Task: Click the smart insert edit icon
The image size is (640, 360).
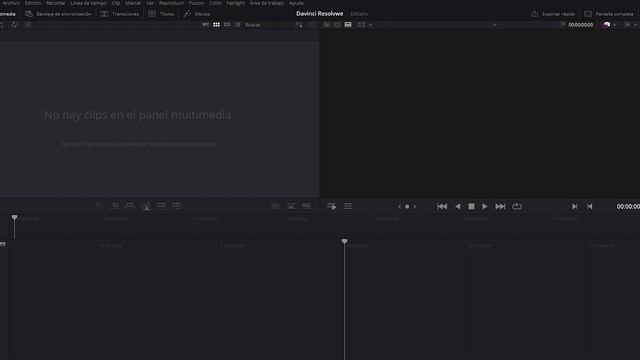Action: pyautogui.click(x=99, y=206)
